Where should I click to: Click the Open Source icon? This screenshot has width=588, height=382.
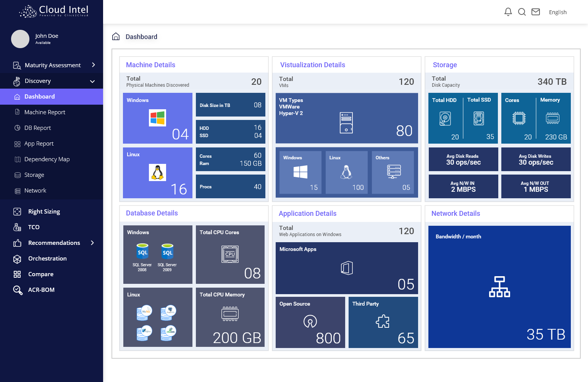coord(310,321)
